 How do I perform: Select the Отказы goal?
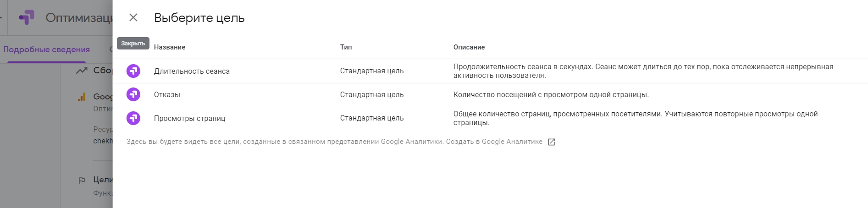pyautogui.click(x=167, y=94)
